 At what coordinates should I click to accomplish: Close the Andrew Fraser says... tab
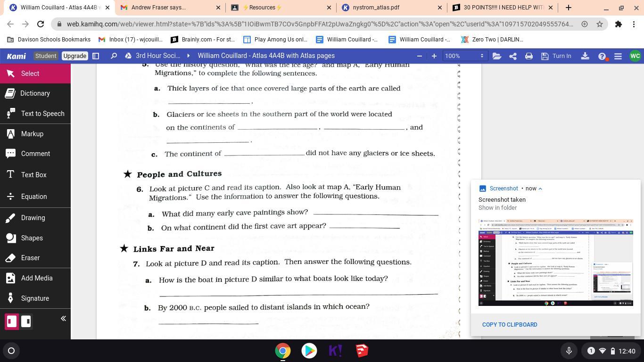pos(218,8)
